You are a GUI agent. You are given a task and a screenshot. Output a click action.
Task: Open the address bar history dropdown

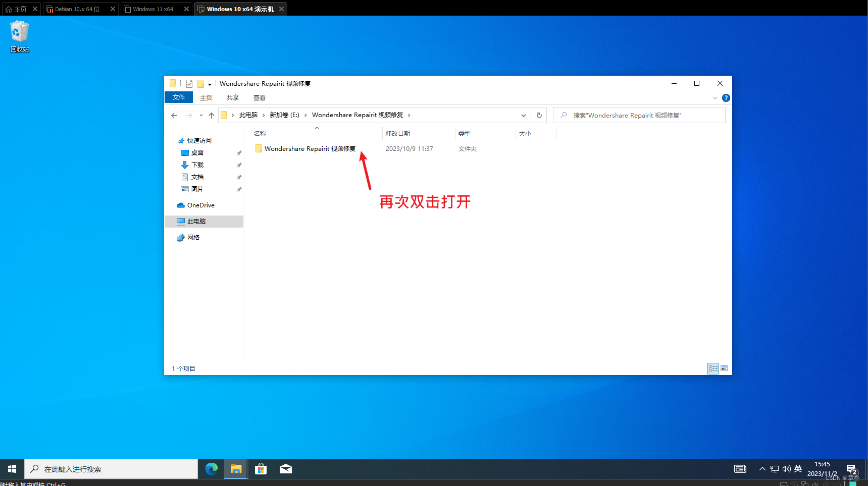[x=524, y=116]
